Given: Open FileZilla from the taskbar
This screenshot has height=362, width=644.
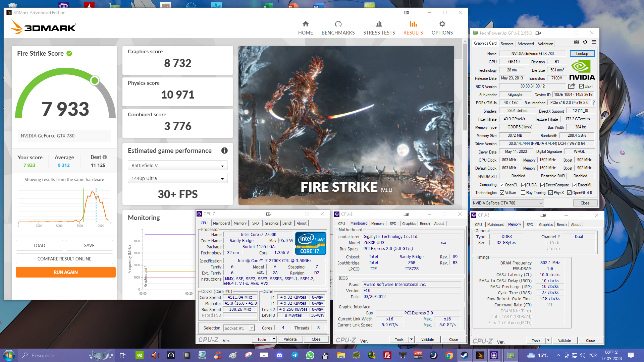Looking at the screenshot, I should tap(387, 355).
